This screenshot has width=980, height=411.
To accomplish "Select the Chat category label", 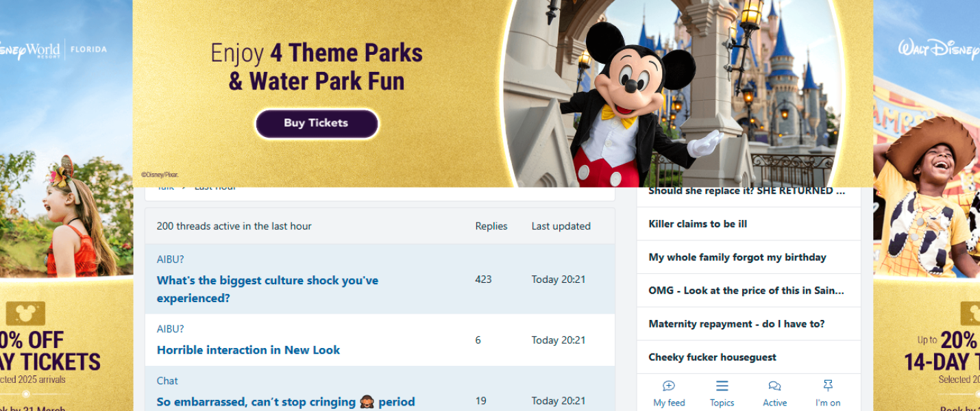I will click(167, 381).
